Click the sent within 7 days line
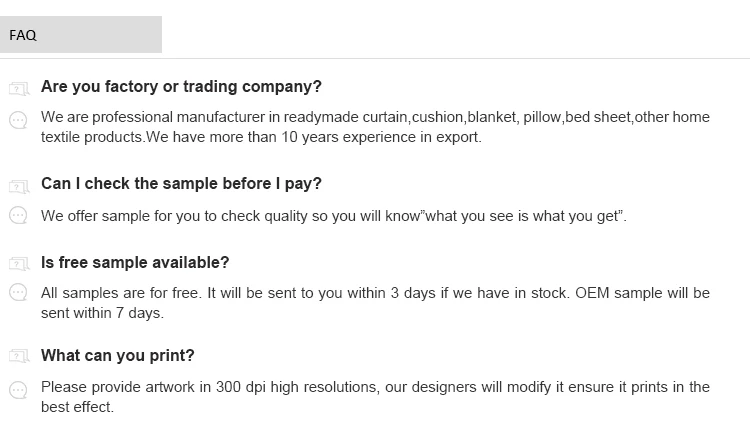This screenshot has width=750, height=432. coord(102,313)
